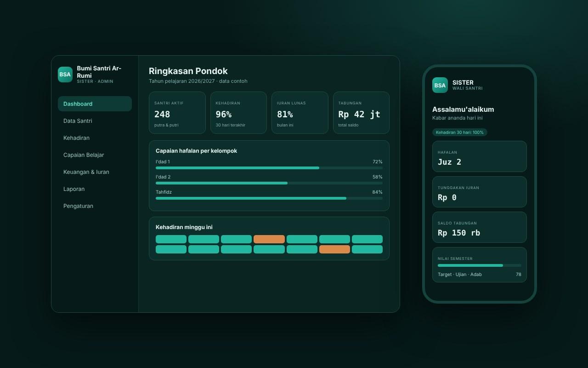Image resolution: width=588 pixels, height=368 pixels.
Task: Click the Ringkasan Pondok heading
Action: pos(188,71)
